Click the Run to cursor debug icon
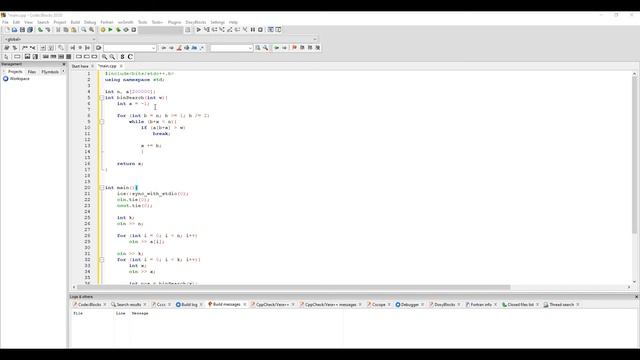 pyautogui.click(x=207, y=30)
